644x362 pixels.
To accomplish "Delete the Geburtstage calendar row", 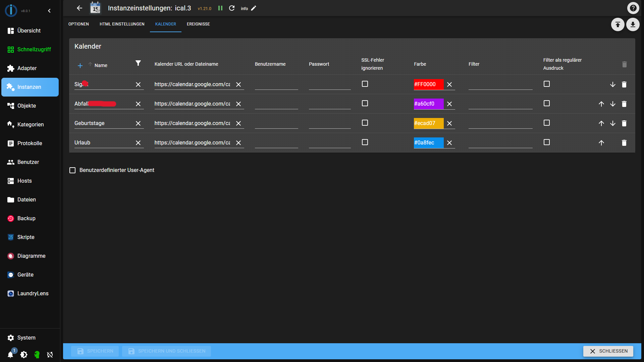I will point(624,123).
